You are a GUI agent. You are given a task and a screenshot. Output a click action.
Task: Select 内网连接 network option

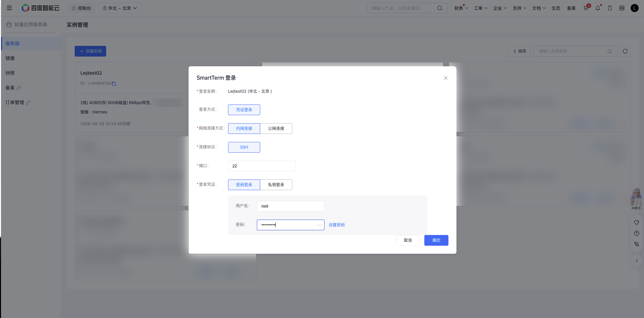(x=244, y=129)
